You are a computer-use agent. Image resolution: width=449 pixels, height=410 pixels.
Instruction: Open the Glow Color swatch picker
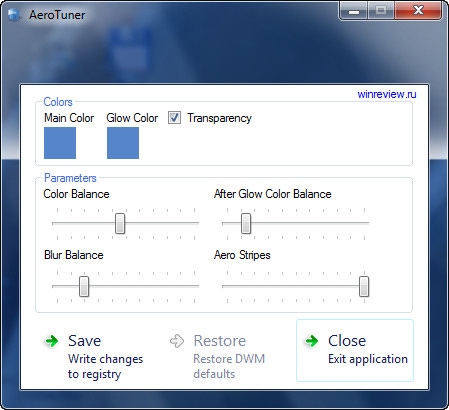pyautogui.click(x=123, y=143)
